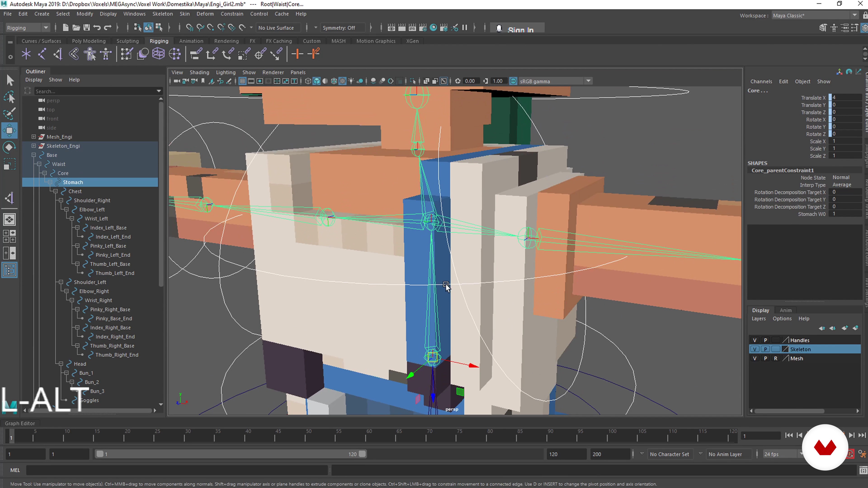The image size is (868, 488).
Task: Activate the Lasso selection tool
Action: 10,97
